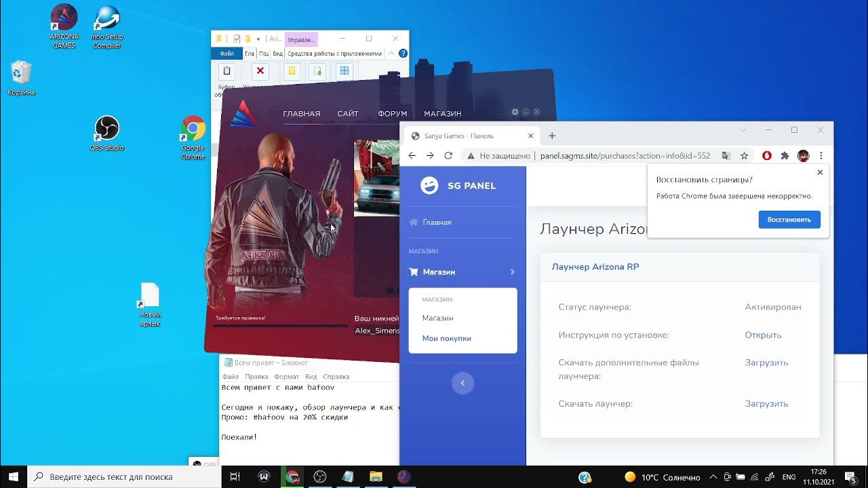Image resolution: width=868 pixels, height=488 pixels.
Task: Launch OBS Studio from the desktop
Action: click(106, 134)
